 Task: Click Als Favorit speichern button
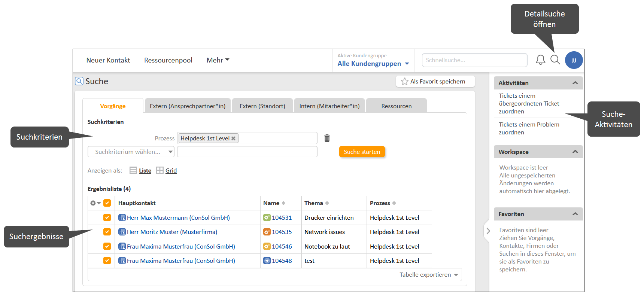(x=435, y=81)
